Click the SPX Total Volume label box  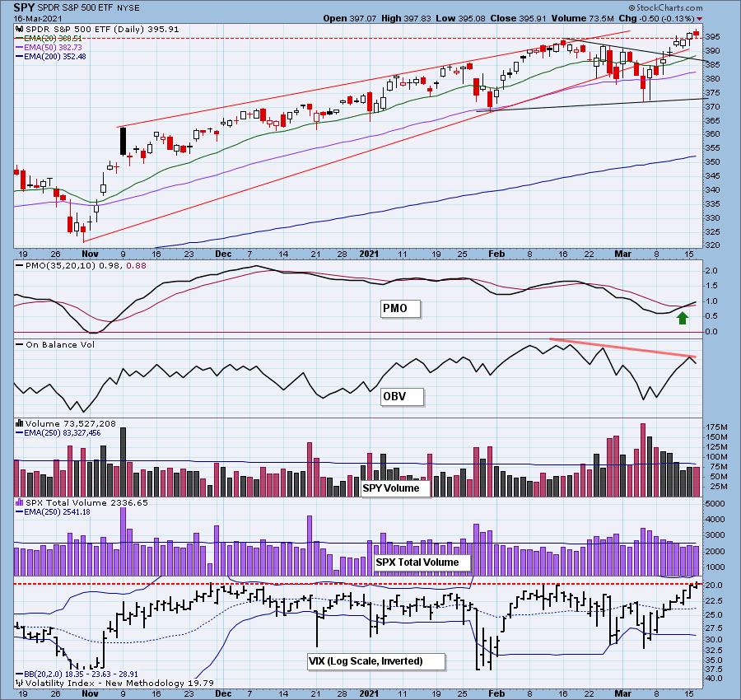point(423,562)
